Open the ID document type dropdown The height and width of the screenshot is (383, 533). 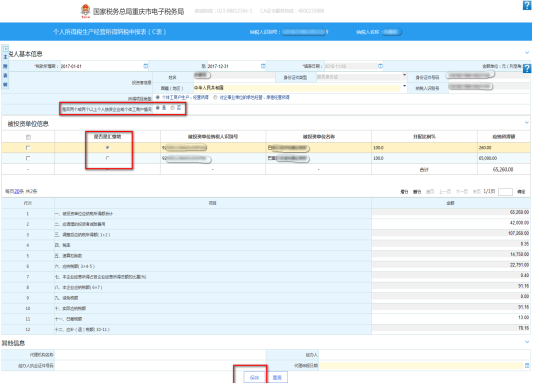[405, 75]
